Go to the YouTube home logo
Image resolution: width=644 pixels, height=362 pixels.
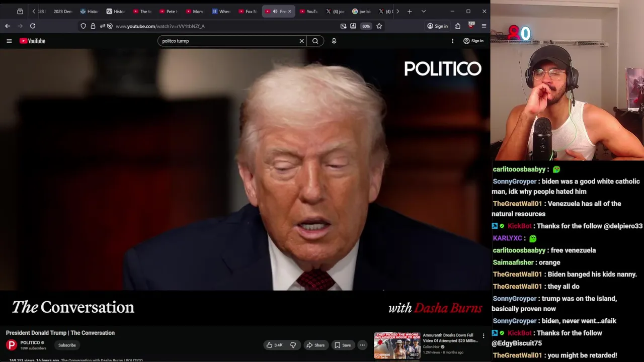[x=33, y=41]
